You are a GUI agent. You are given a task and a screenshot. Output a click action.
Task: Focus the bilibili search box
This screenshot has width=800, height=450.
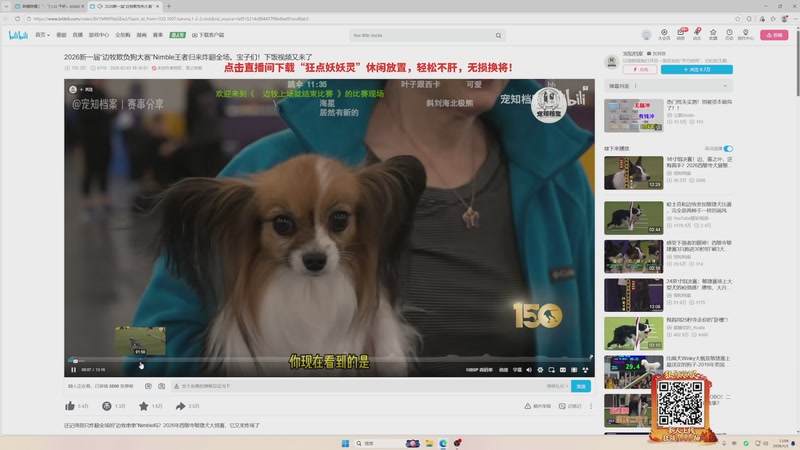421,35
